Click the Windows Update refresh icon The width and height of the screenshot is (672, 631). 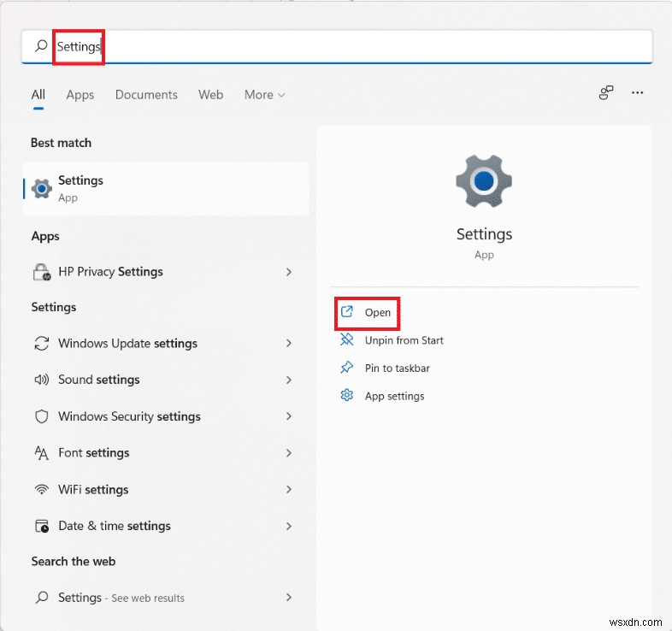[42, 344]
